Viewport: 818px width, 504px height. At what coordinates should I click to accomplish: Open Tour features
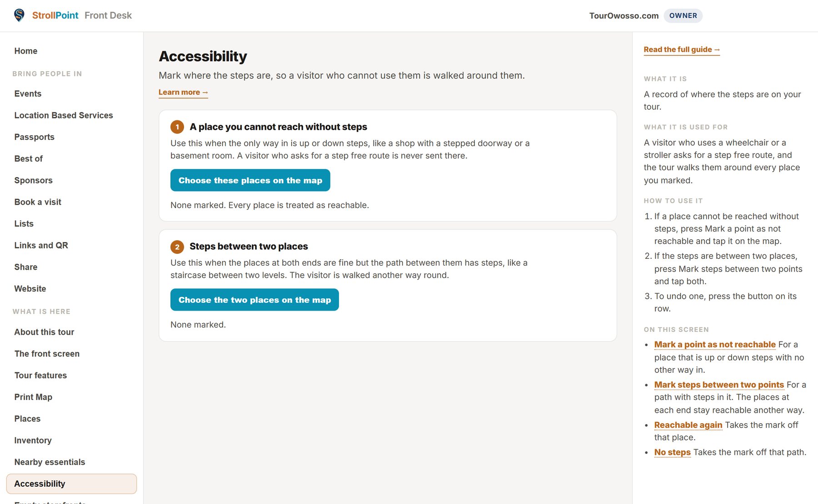click(40, 376)
